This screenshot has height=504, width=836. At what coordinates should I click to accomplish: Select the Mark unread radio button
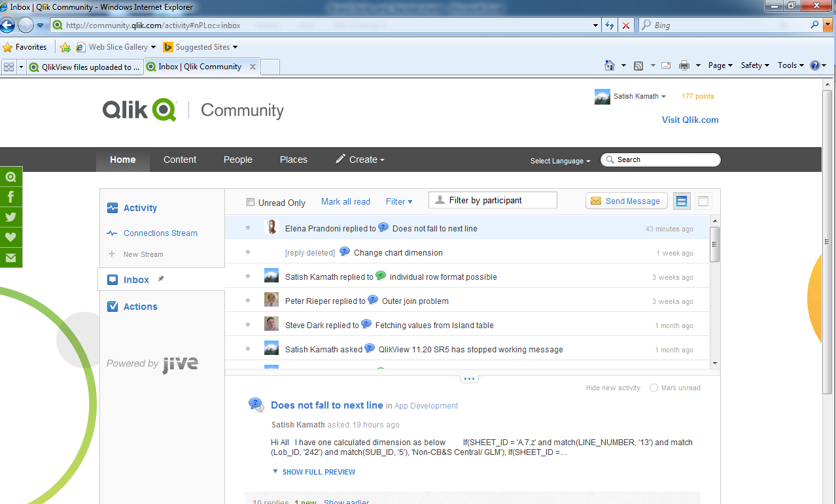click(x=654, y=388)
